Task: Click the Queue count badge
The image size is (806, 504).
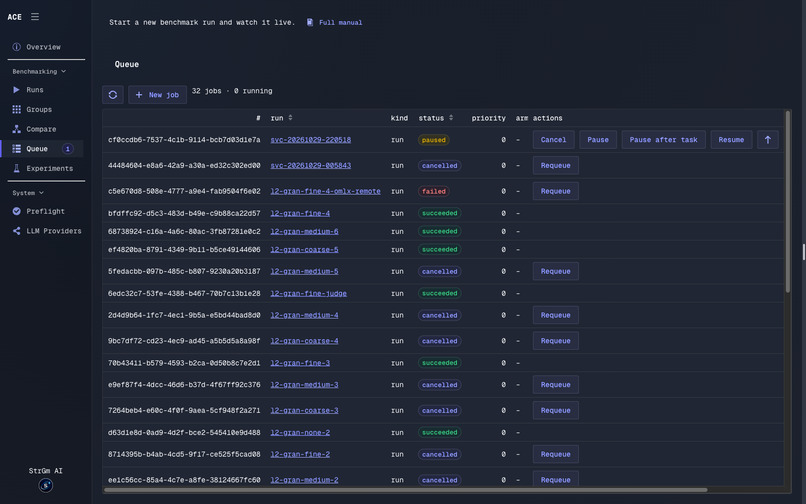Action: pos(67,149)
